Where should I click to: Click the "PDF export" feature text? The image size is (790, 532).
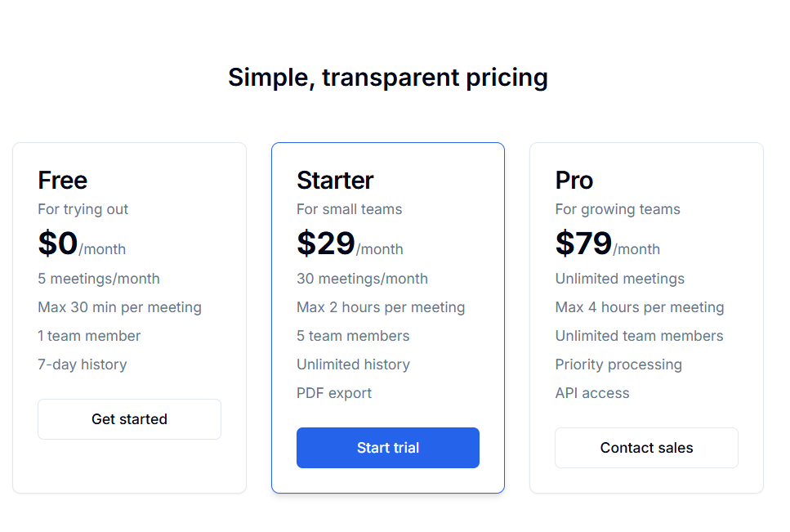pos(334,393)
